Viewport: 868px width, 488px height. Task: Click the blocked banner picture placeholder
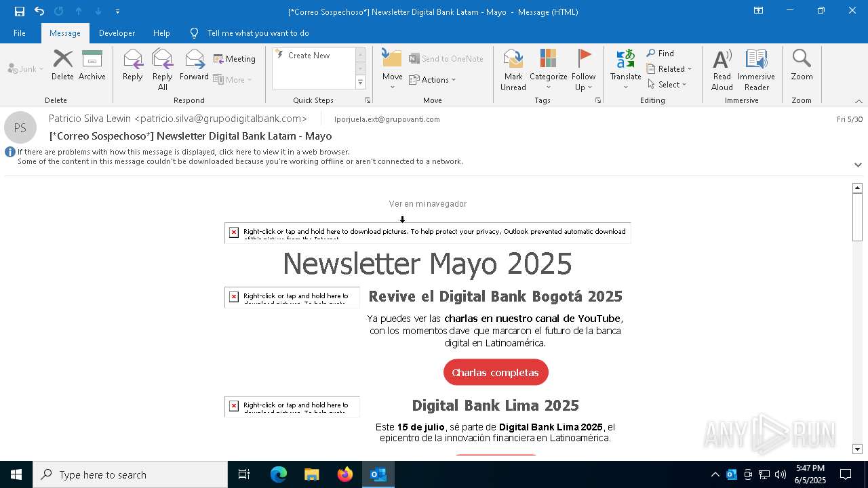(x=428, y=232)
